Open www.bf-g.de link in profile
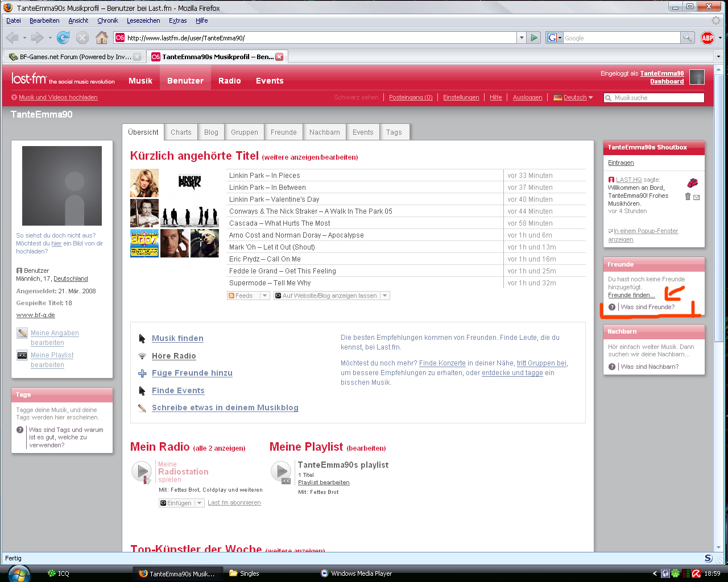The height and width of the screenshot is (582, 728). [36, 315]
